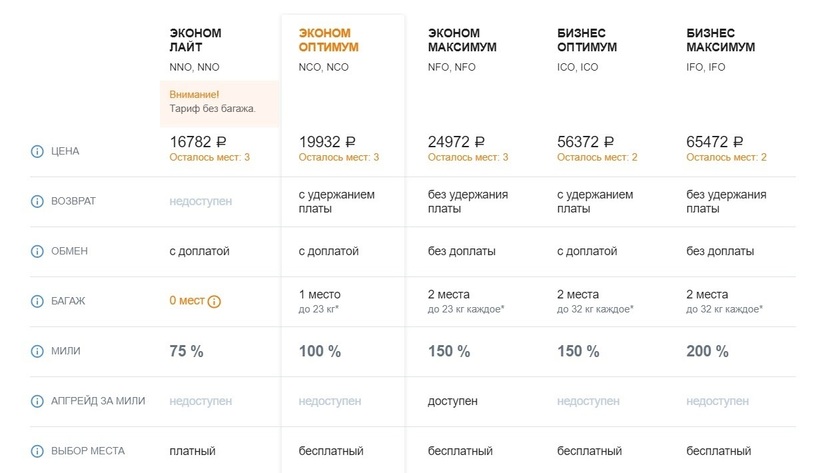Click the info icon beside ВОЗВРАТ
The image size is (820, 473).
[37, 201]
